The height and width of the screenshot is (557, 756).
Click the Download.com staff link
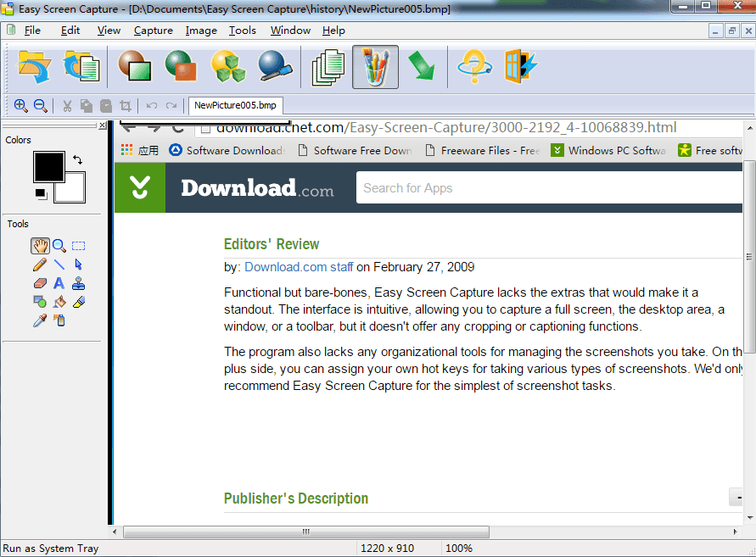click(x=299, y=267)
